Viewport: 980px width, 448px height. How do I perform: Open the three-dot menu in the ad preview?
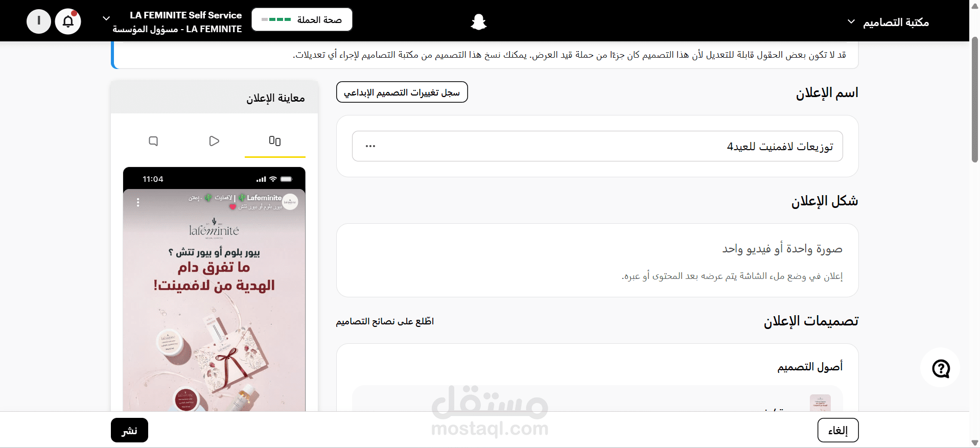(138, 202)
